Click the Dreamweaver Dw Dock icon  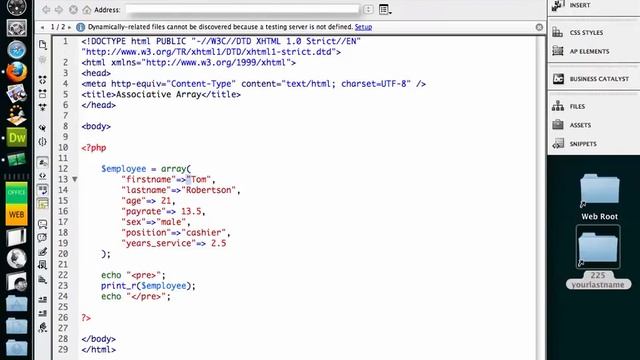17,137
